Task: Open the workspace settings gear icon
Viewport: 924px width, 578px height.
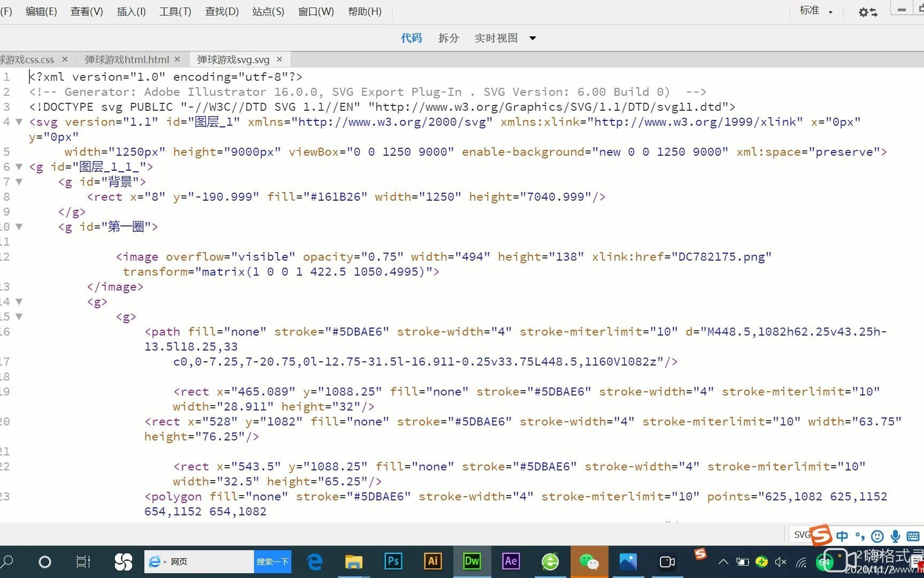Action: 868,12
